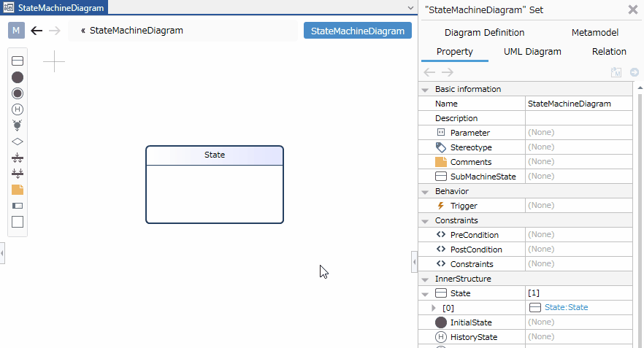Select the InitialState filled circle tool

[18, 77]
